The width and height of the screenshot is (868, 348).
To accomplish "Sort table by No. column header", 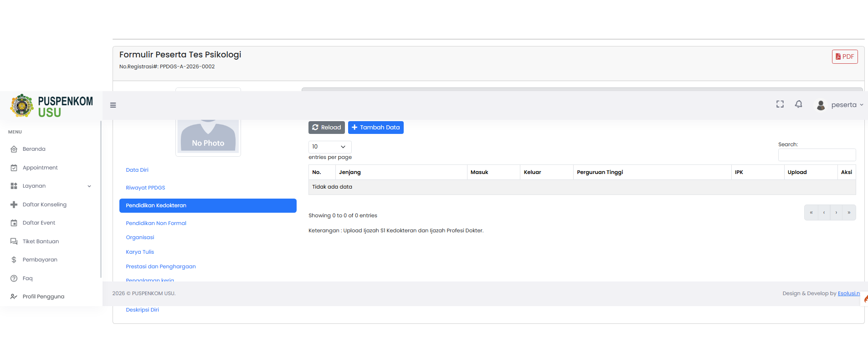I will point(322,172).
